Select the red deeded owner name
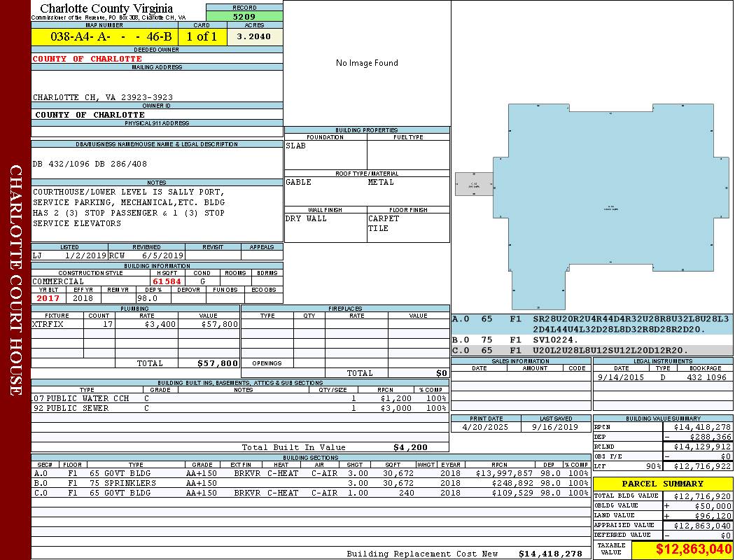The width and height of the screenshot is (735, 560). coord(87,59)
